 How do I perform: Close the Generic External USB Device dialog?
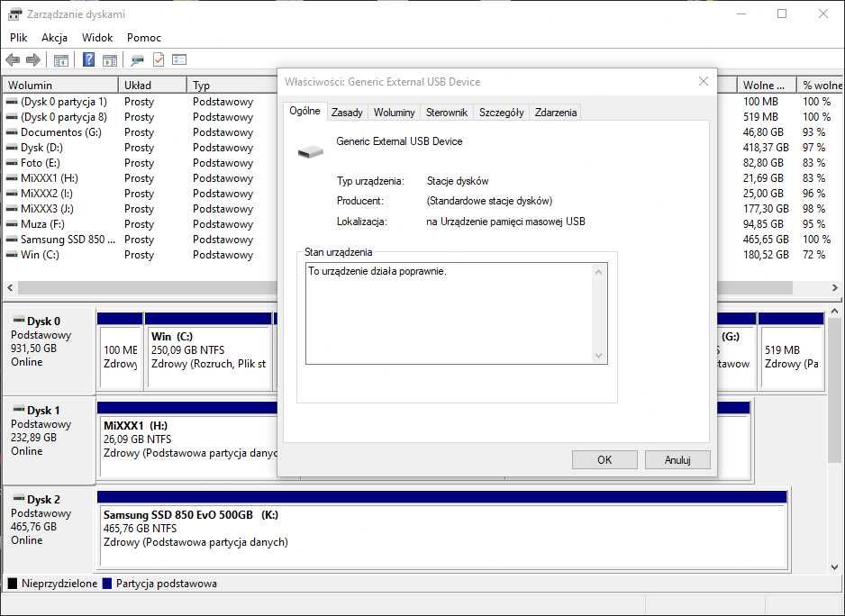[704, 81]
